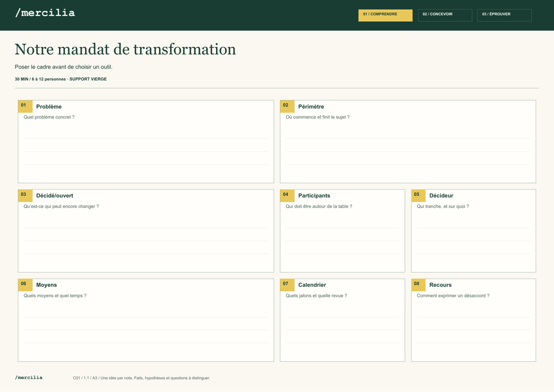The width and height of the screenshot is (554, 392).
Task: Switch to the 02 / CONCEVOIR tab
Action: pyautogui.click(x=445, y=15)
